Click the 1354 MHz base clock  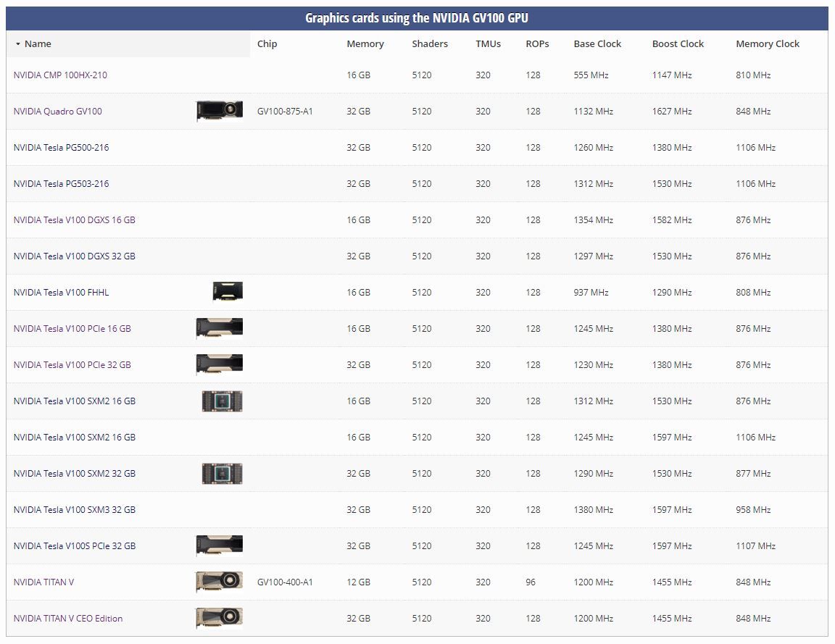tap(593, 219)
